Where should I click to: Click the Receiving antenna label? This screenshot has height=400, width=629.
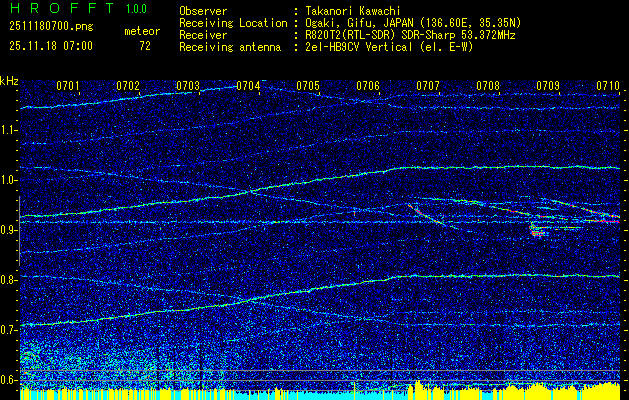click(x=230, y=47)
